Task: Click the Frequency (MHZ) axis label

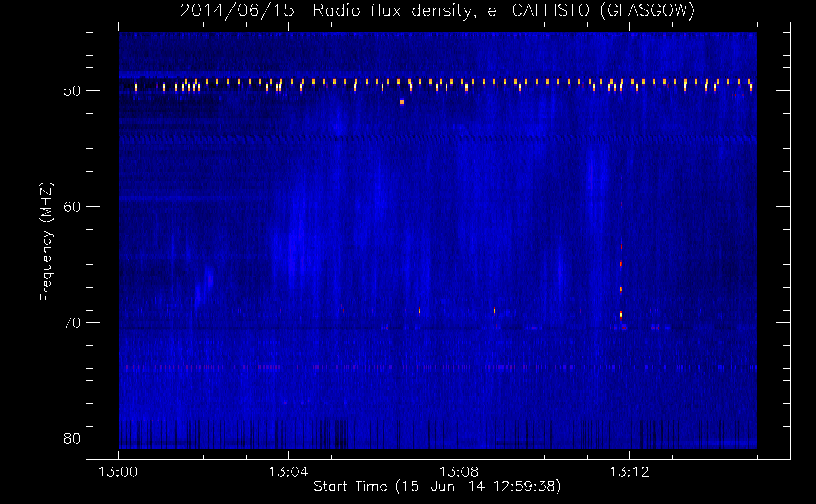Action: click(46, 242)
